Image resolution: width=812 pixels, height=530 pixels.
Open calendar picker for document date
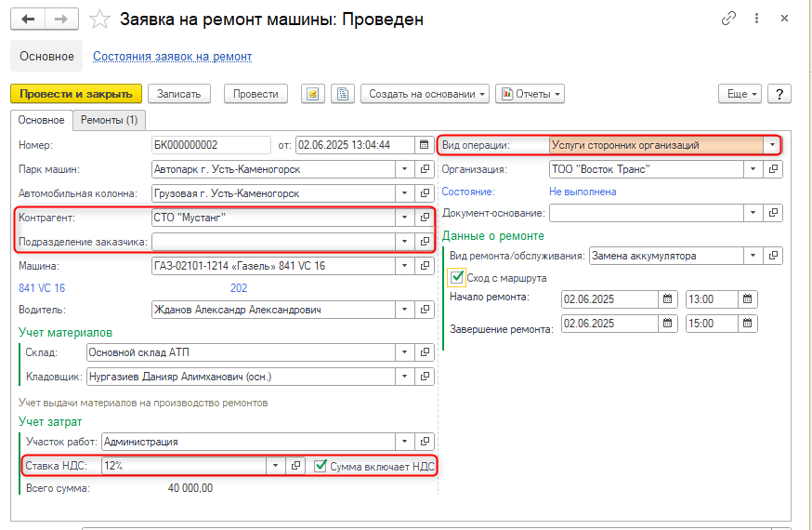tap(425, 144)
